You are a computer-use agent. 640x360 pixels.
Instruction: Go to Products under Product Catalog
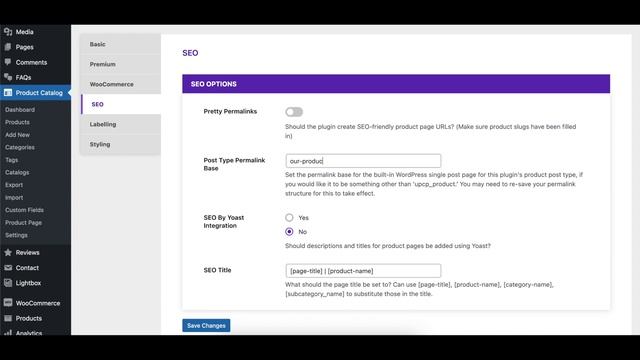click(17, 122)
